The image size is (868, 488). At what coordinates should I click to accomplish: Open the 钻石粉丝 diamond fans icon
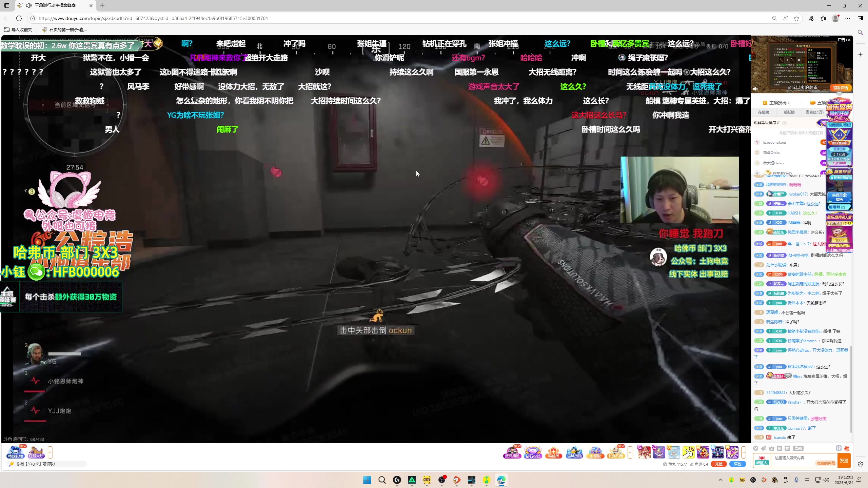(533, 452)
